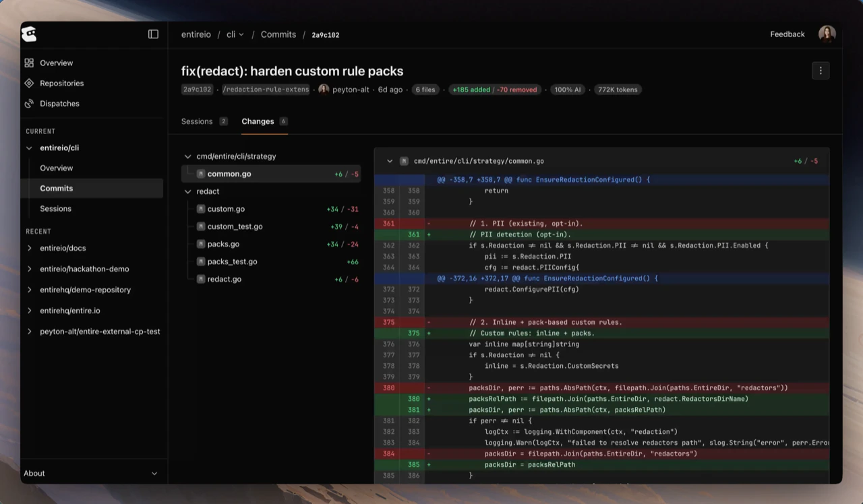Screen dimensions: 863x504
Task: Click the 2a9c102 breadcrumb hash
Action: (325, 35)
